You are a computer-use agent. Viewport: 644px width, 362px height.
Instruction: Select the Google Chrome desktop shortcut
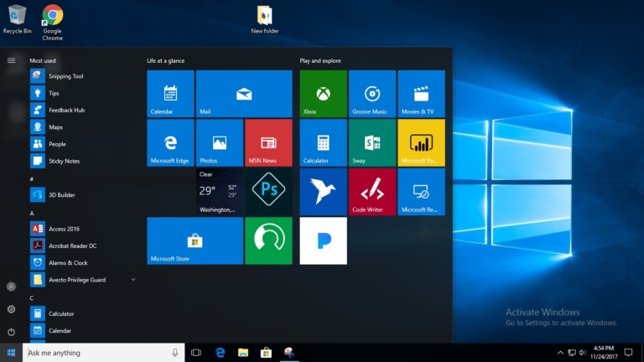(53, 23)
